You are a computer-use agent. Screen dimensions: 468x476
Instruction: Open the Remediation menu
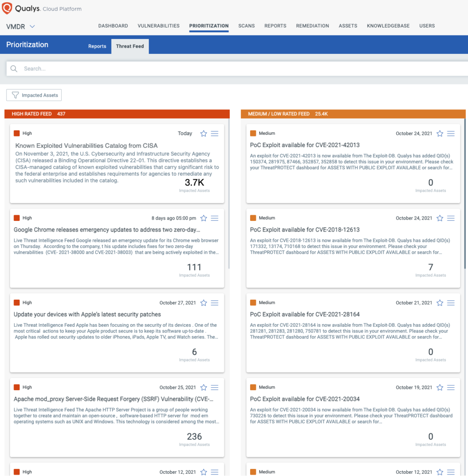point(312,26)
